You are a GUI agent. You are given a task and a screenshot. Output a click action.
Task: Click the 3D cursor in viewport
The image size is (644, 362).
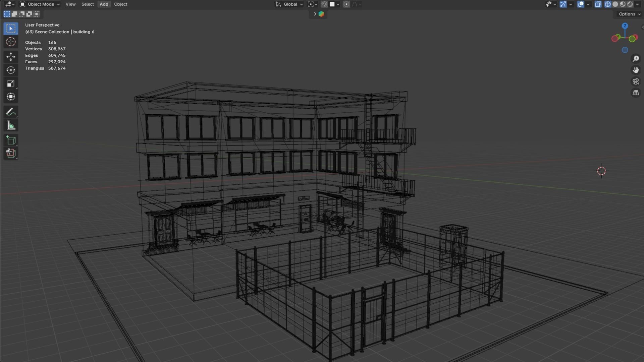pyautogui.click(x=601, y=171)
